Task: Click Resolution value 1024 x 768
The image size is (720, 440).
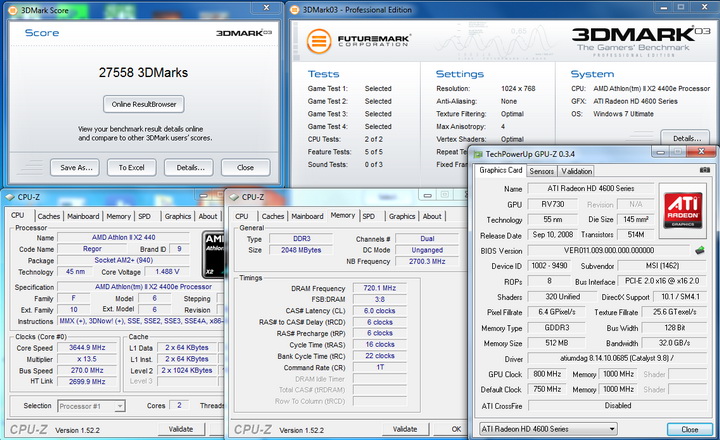Action: [518, 89]
